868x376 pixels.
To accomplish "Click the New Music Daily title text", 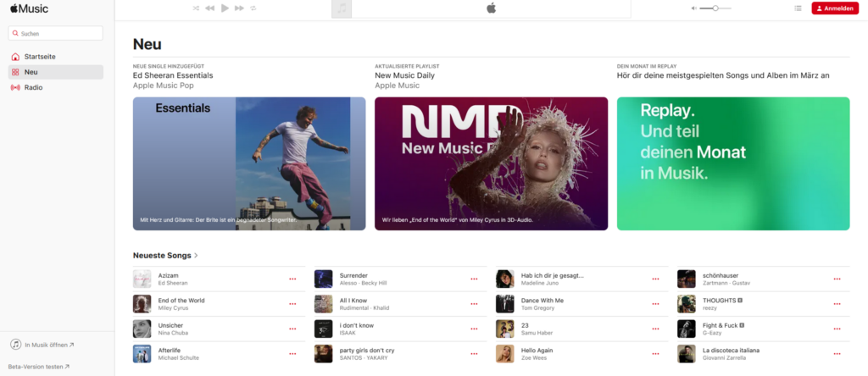I will (x=404, y=75).
